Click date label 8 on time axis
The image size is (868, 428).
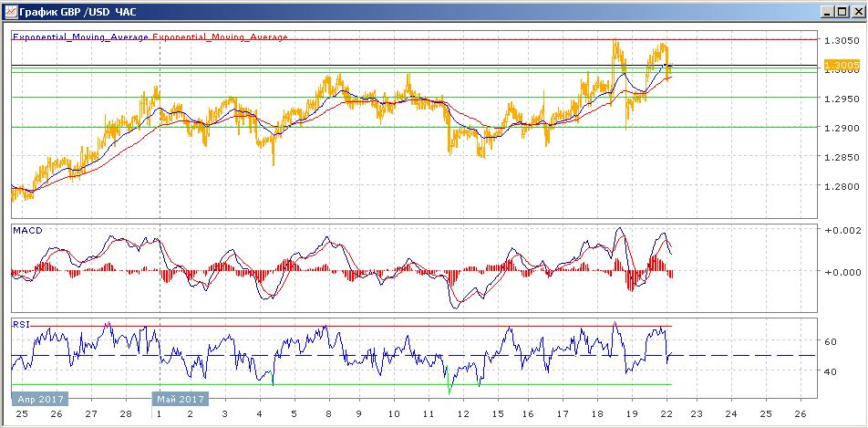[x=329, y=414]
